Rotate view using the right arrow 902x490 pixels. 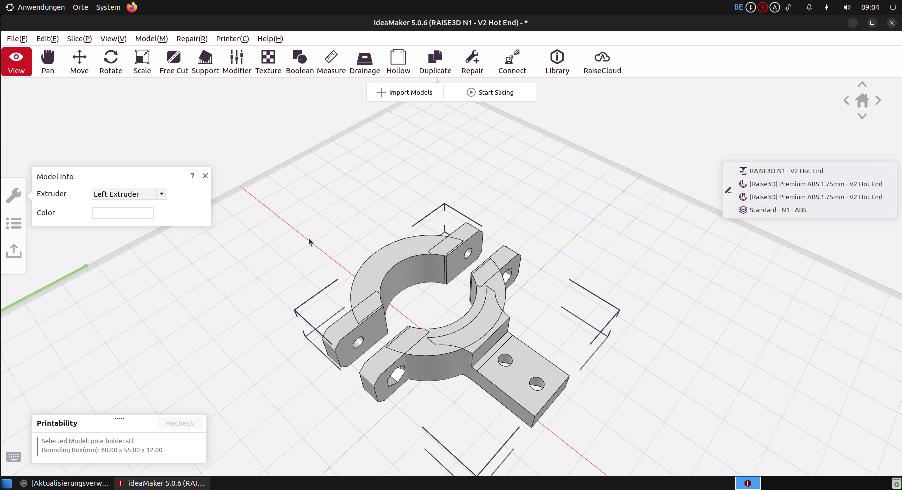[878, 100]
